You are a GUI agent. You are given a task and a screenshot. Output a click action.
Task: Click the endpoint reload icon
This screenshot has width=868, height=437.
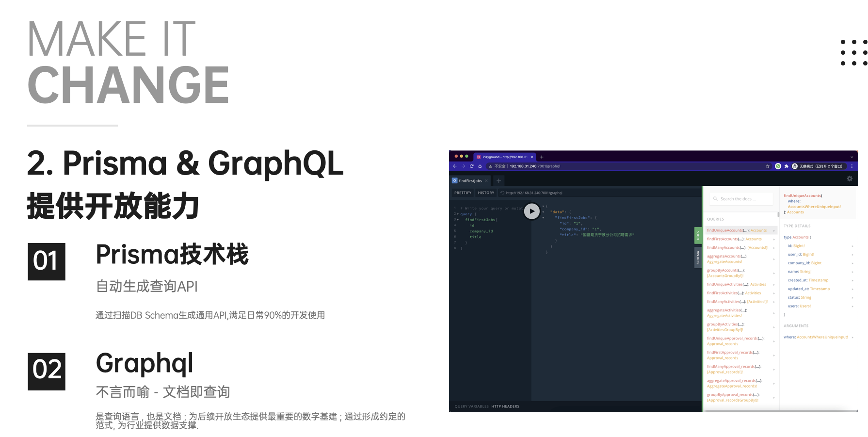click(502, 193)
